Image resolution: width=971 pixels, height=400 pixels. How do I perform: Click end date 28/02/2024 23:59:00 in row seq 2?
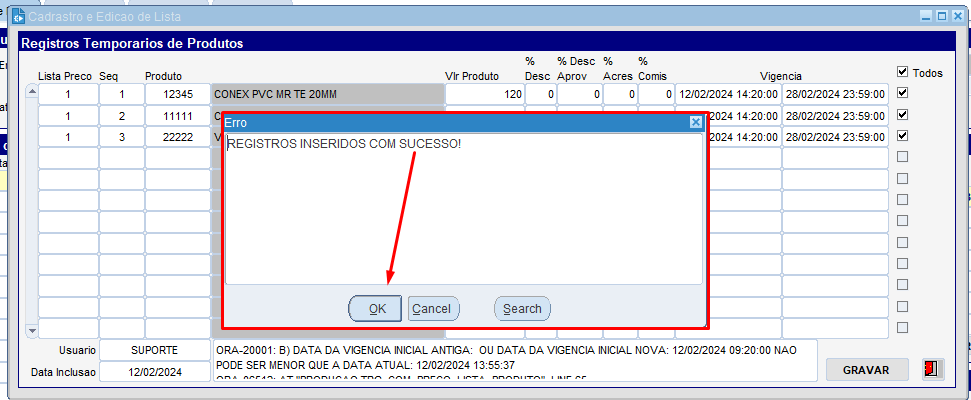coord(835,116)
